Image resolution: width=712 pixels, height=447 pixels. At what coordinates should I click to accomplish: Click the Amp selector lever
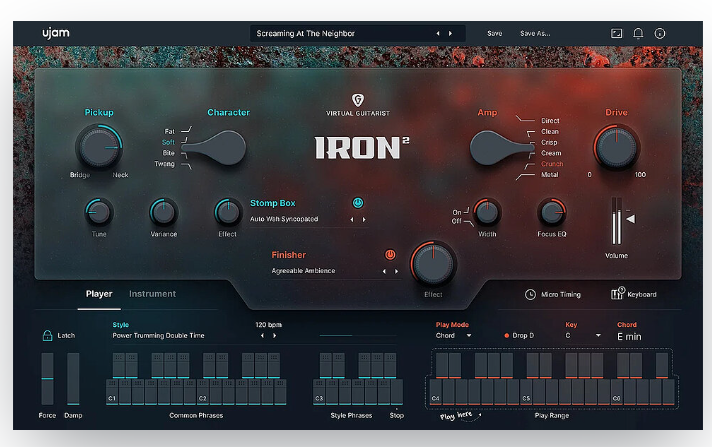coord(502,148)
